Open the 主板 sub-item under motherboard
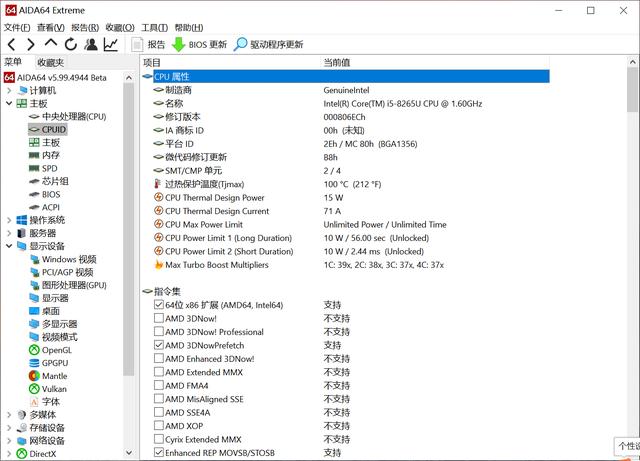 pos(51,143)
